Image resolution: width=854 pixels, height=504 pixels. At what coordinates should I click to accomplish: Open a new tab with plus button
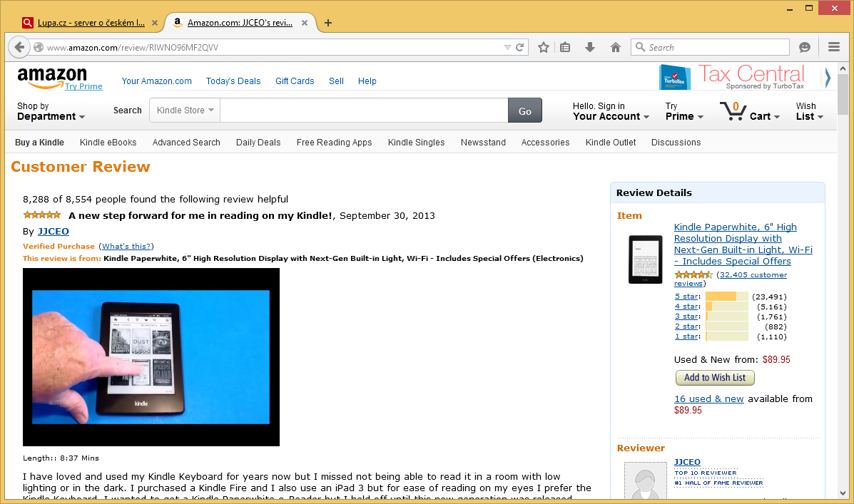pyautogui.click(x=328, y=23)
